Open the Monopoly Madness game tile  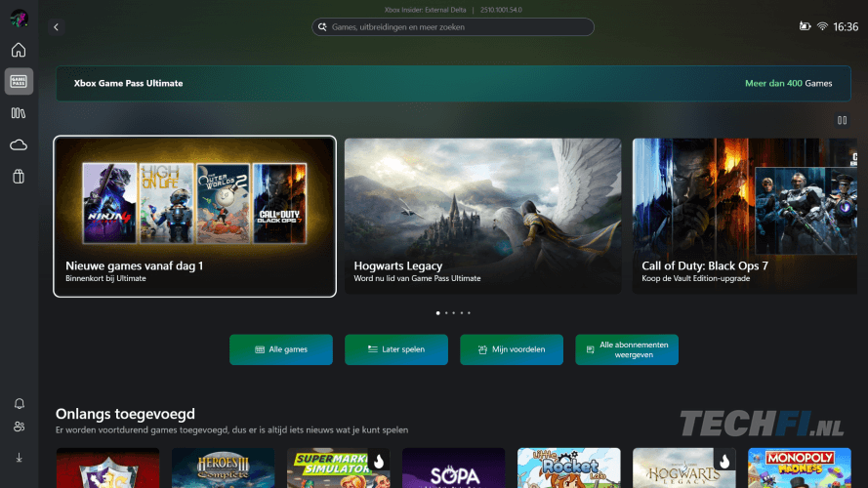pyautogui.click(x=799, y=468)
